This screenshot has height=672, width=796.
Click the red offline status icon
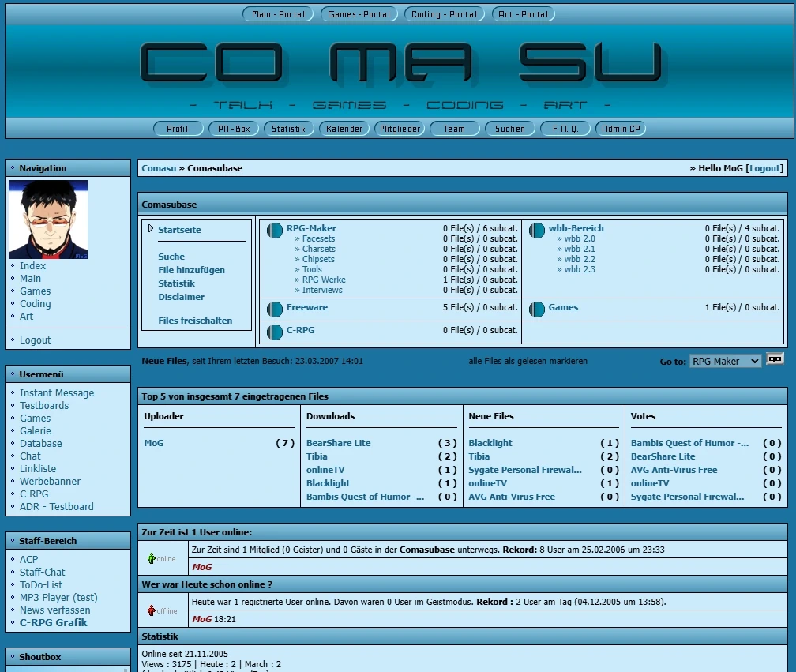click(152, 610)
